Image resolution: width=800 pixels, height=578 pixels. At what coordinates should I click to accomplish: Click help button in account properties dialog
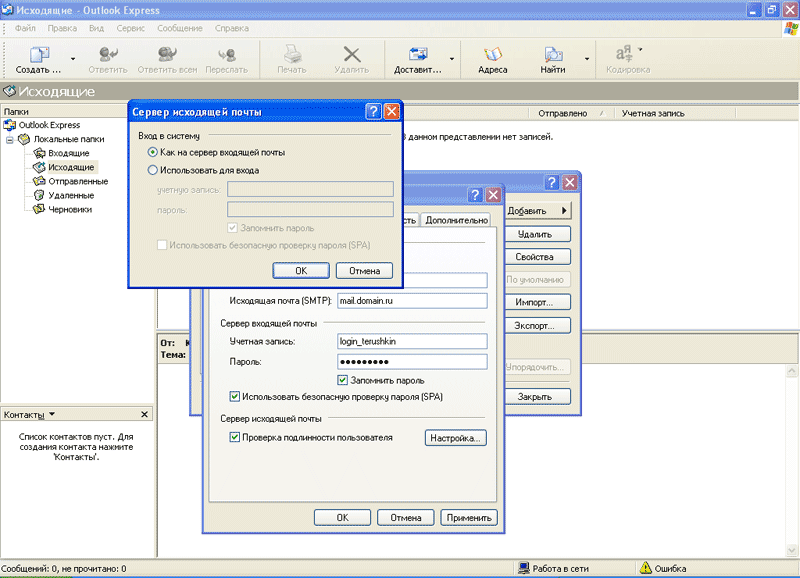[475, 194]
